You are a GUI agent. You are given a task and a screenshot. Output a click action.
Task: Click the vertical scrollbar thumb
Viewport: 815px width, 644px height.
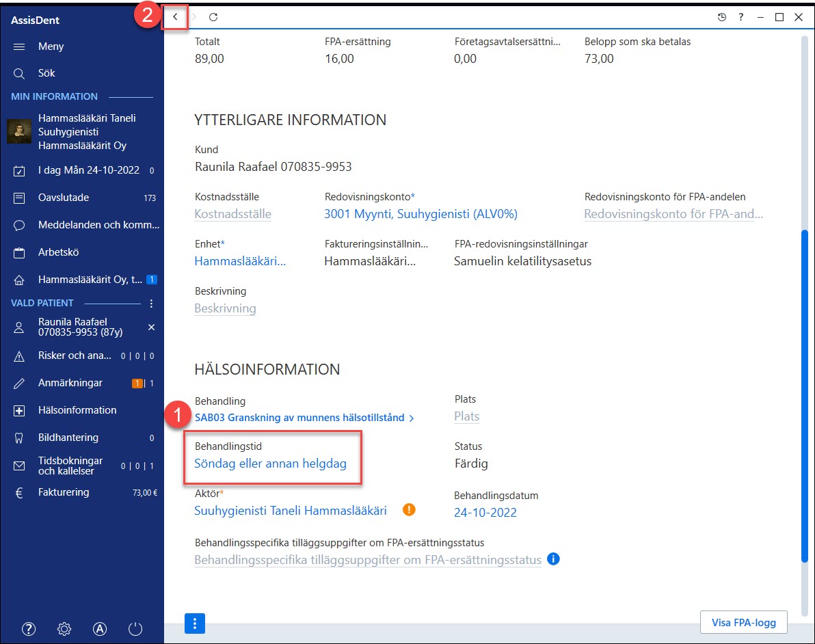805,395
